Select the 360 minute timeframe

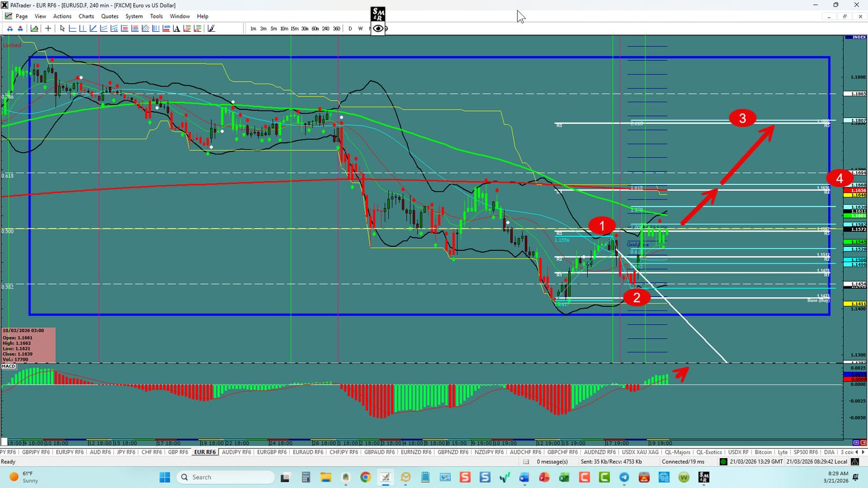point(336,28)
